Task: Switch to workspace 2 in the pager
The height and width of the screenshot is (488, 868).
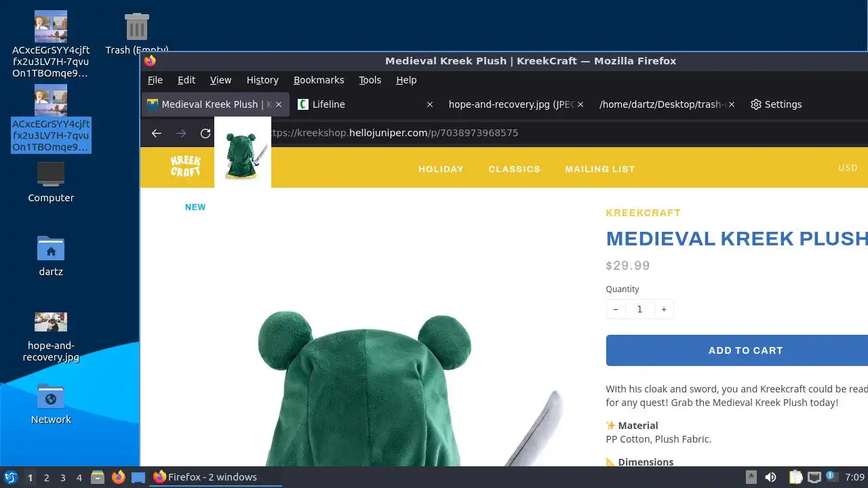Action: pos(46,477)
